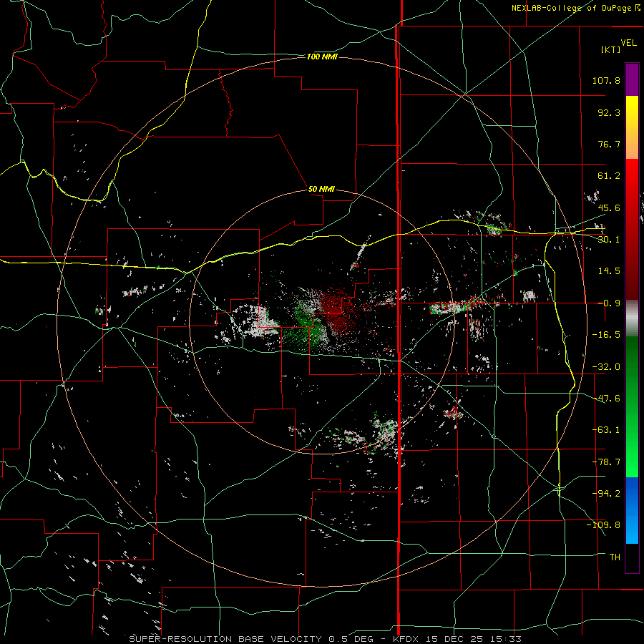
Task: Select the 92.3 value on the velocity scale
Action: point(609,112)
